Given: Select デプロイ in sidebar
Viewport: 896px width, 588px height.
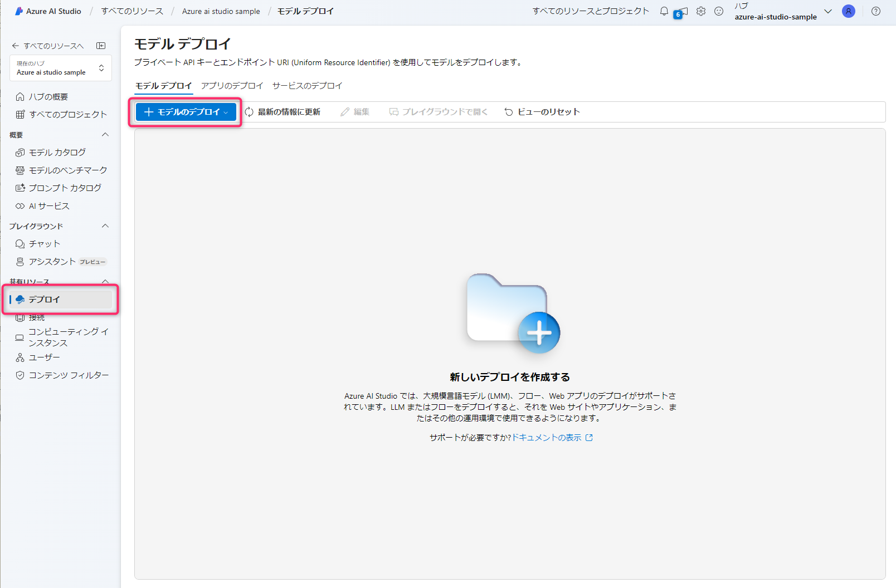Looking at the screenshot, I should (60, 300).
